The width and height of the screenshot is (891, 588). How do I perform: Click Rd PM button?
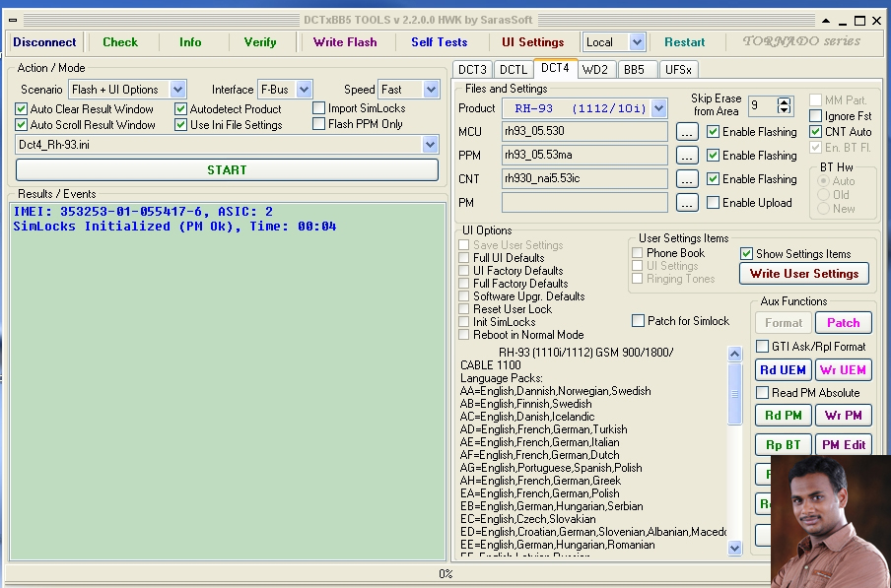coord(783,416)
